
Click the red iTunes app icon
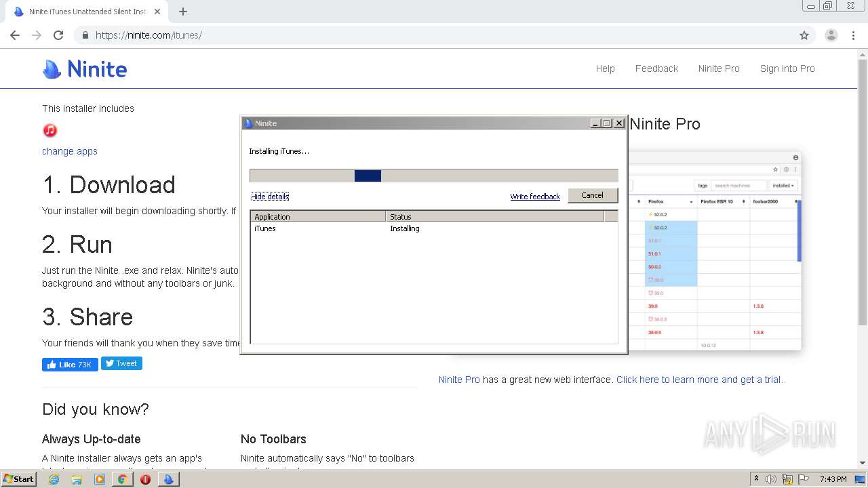coord(50,130)
